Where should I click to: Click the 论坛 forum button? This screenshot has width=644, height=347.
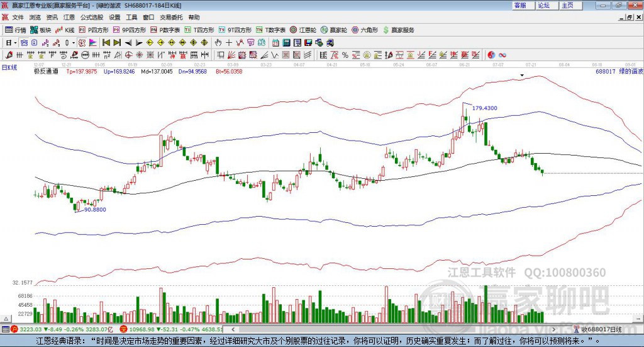547,5
